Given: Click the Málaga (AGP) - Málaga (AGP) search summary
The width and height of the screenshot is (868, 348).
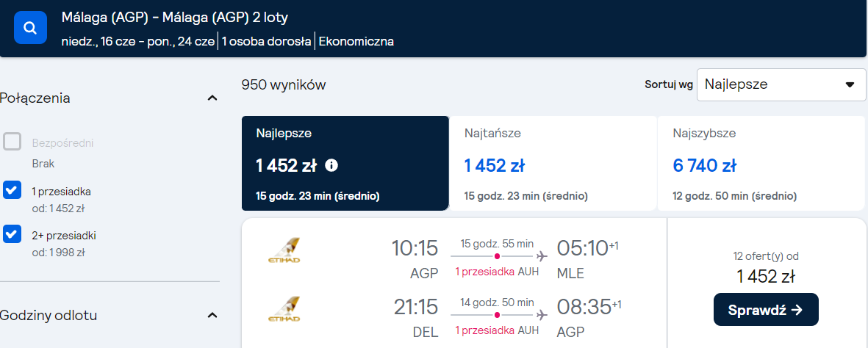Looking at the screenshot, I should (x=175, y=18).
